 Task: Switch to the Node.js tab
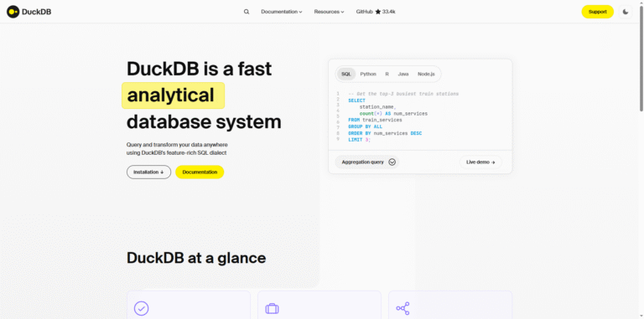tap(426, 75)
